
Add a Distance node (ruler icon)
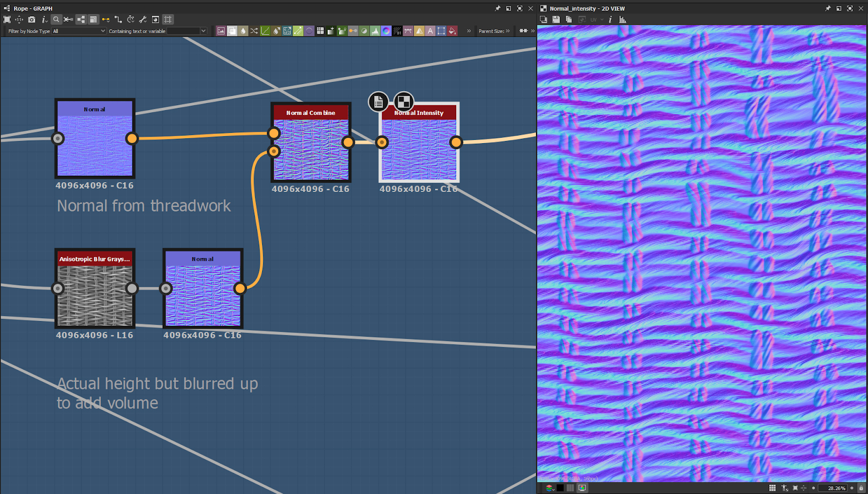(x=298, y=31)
